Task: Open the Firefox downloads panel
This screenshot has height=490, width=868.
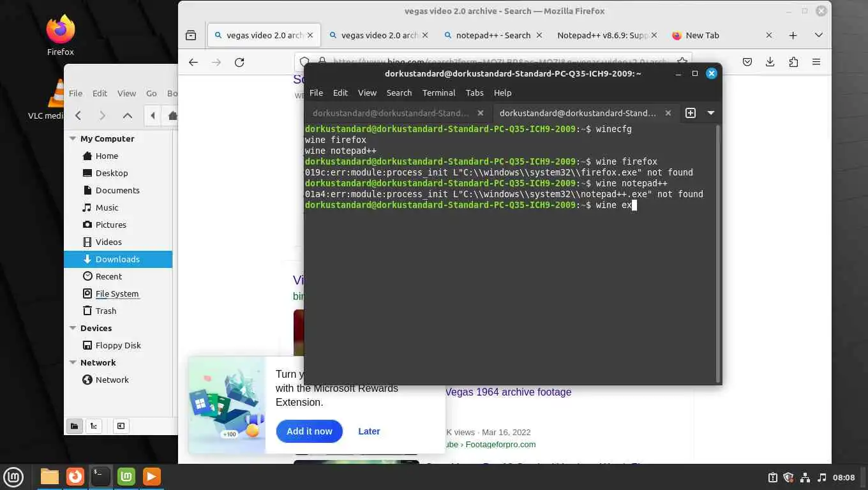Action: click(770, 62)
